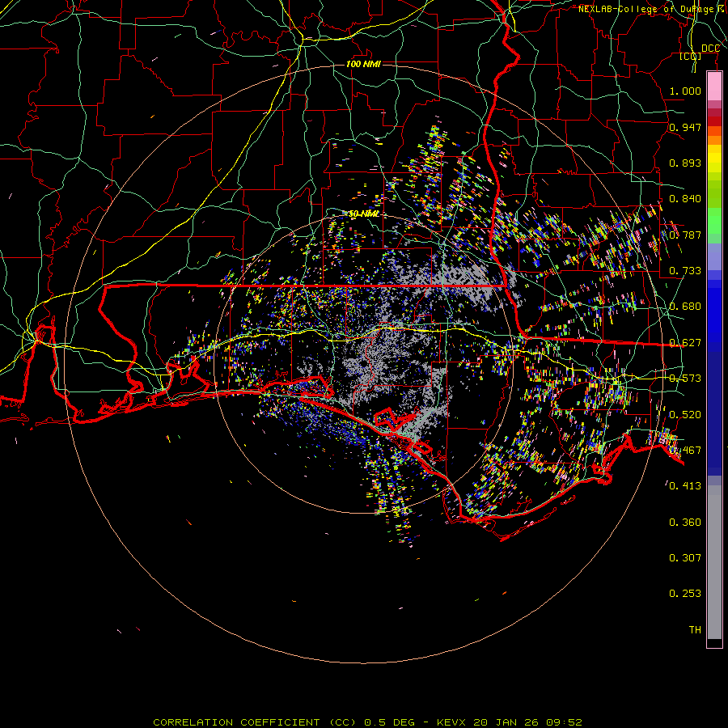Click the 50 NMI range ring label
This screenshot has width=728, height=728.
pyautogui.click(x=363, y=214)
